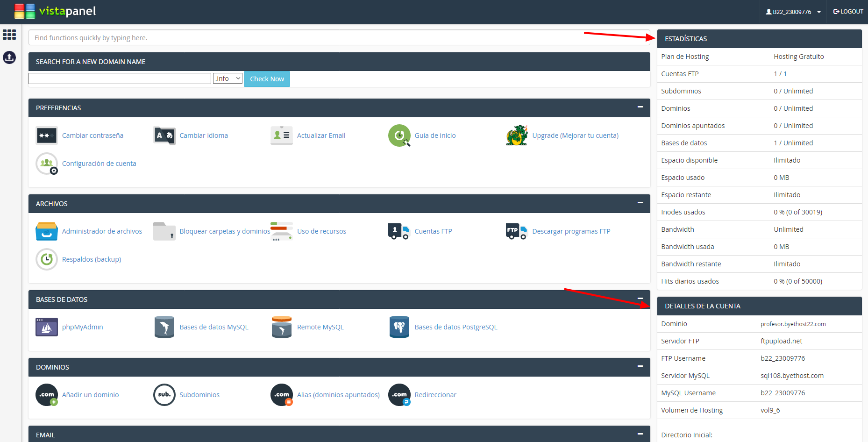Select the Cambiar idioma icon
The width and height of the screenshot is (868, 442).
(164, 135)
